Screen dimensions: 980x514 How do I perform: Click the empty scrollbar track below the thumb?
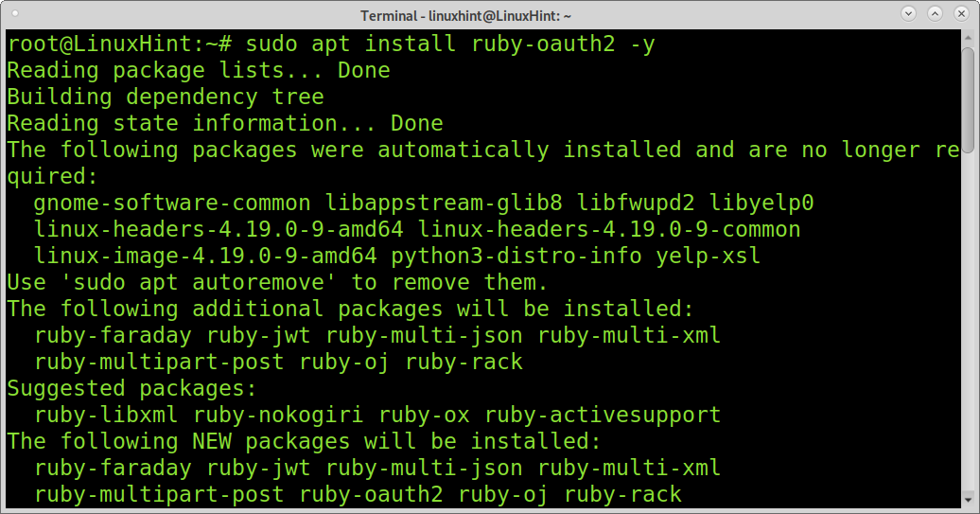(968, 322)
